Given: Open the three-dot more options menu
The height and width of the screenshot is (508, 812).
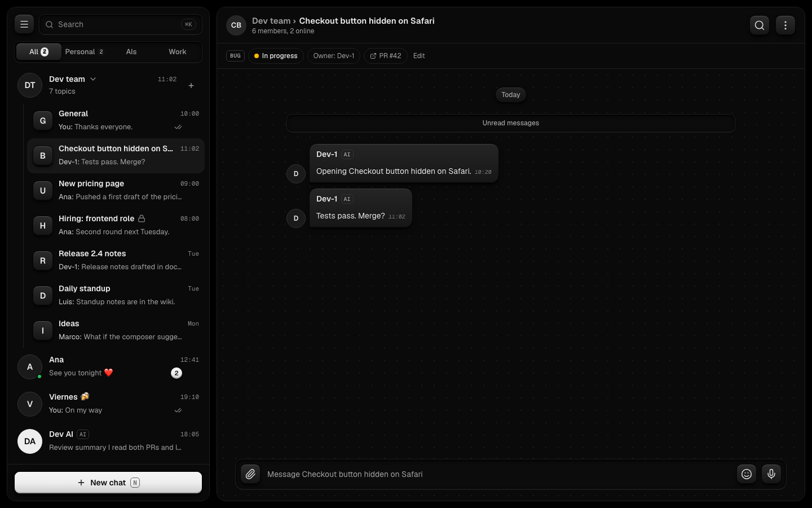Looking at the screenshot, I should point(785,25).
